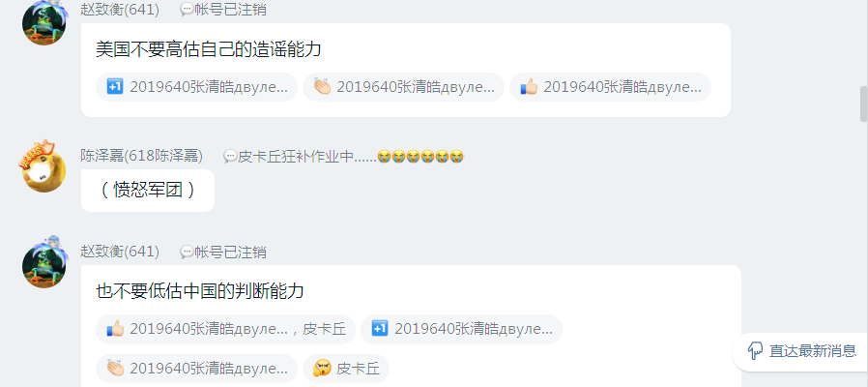868x387 pixels.
Task: Click the angry face 皮卡丘 reaction
Action: (346, 369)
